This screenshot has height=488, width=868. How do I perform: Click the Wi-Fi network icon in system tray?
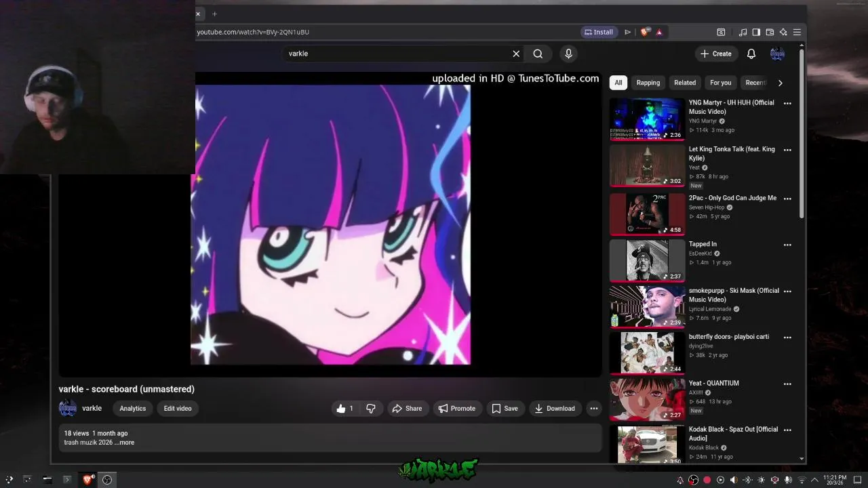tap(802, 480)
